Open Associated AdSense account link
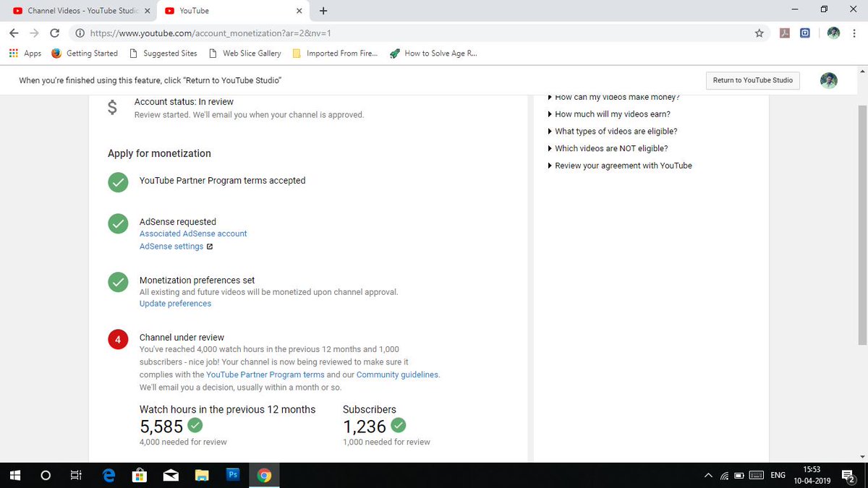 tap(193, 234)
